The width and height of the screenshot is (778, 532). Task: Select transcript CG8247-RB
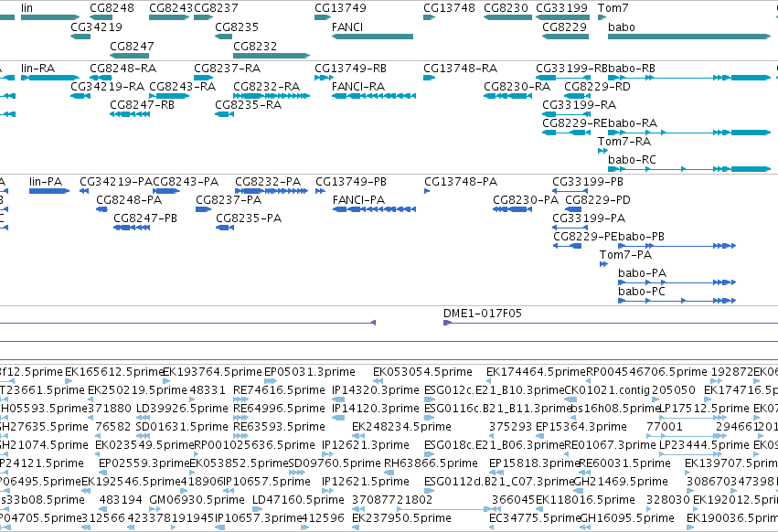[x=142, y=105]
